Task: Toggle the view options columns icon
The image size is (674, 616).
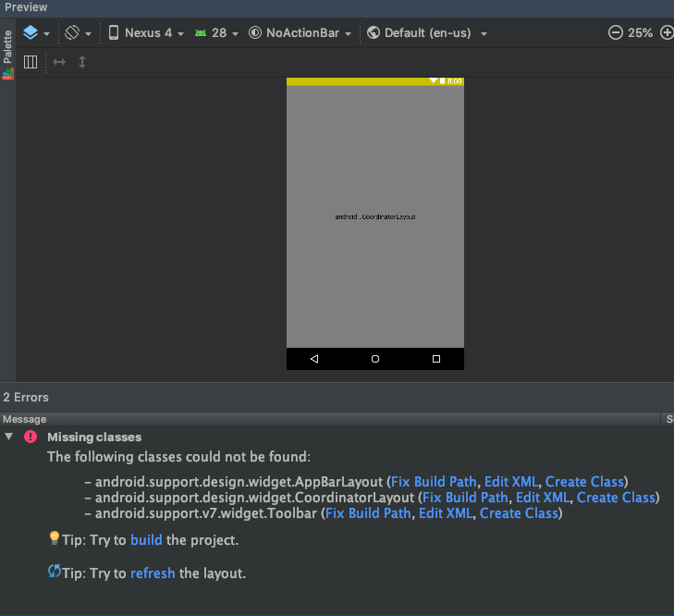Action: 31,62
